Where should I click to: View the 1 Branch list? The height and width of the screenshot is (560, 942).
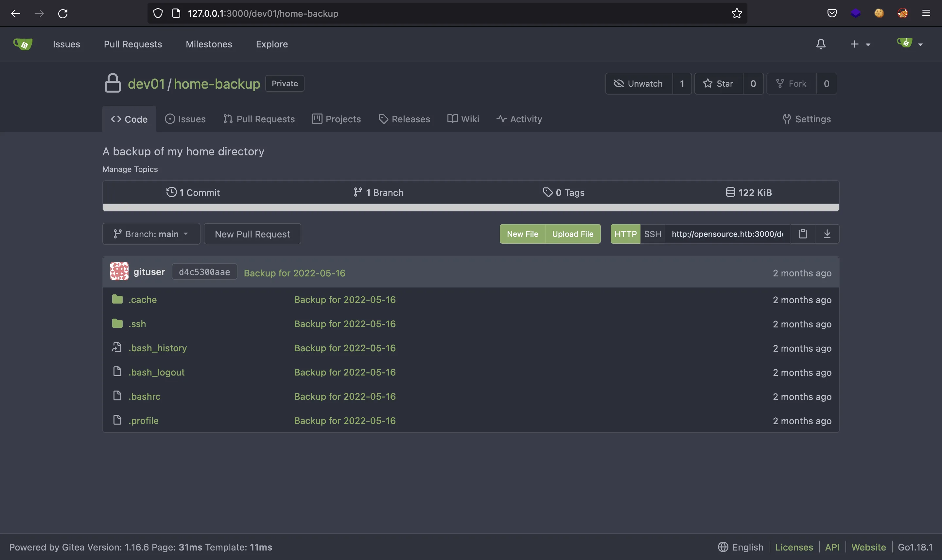click(x=378, y=192)
